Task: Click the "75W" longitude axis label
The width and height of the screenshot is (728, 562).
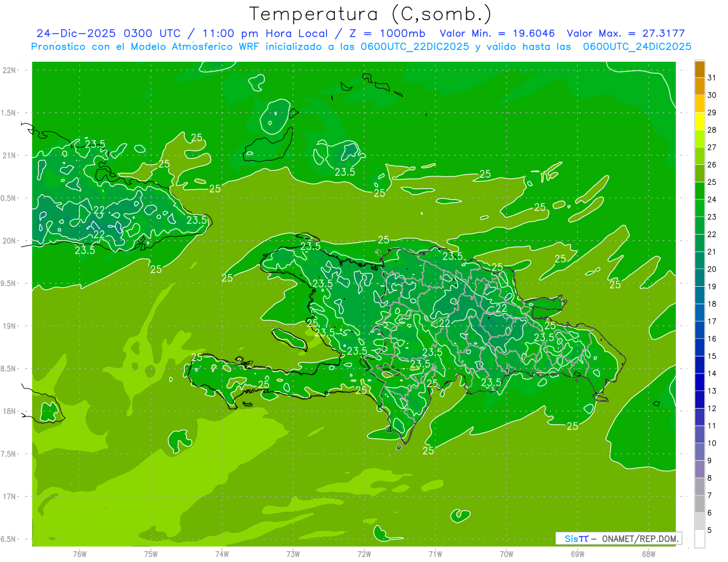Action: [151, 554]
